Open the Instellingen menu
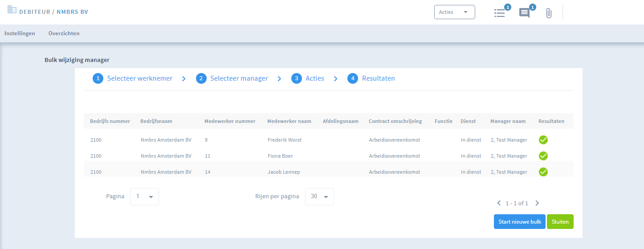The image size is (644, 249). pos(20,33)
